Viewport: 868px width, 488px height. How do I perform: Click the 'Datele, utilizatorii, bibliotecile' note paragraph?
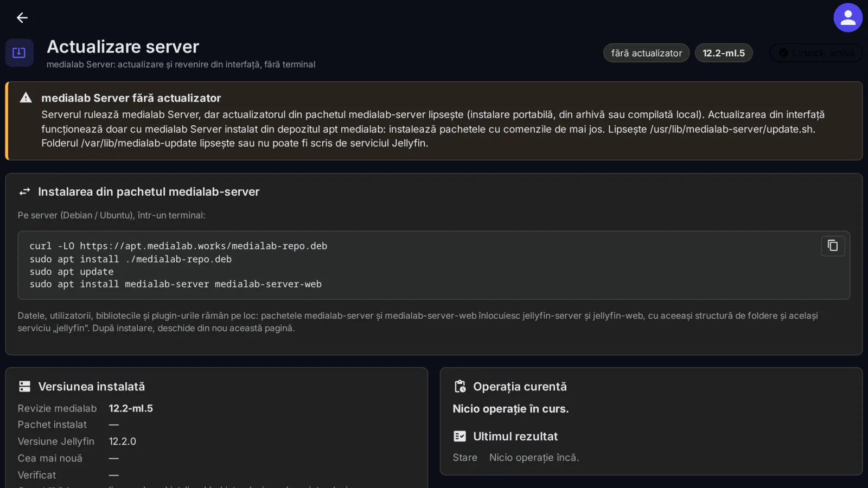(418, 322)
